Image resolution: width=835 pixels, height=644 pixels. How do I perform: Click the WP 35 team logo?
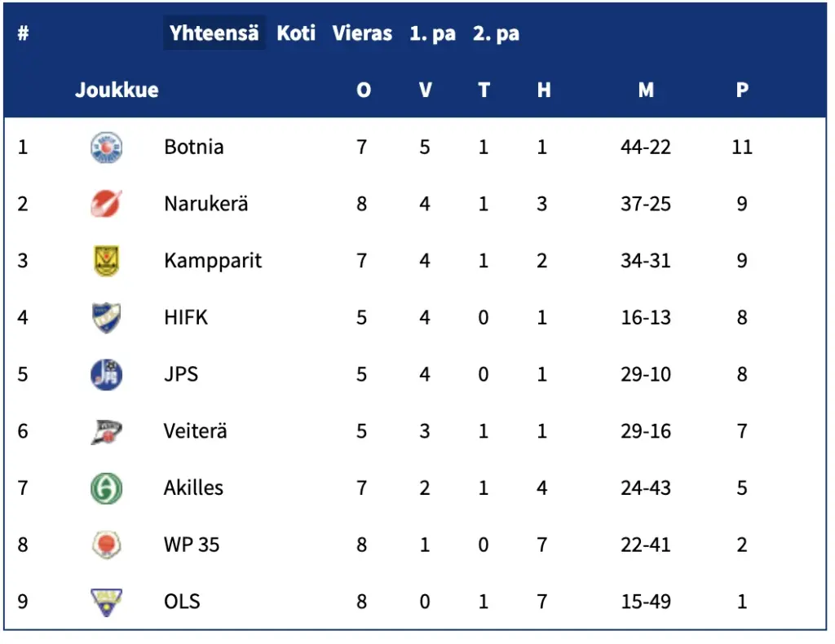tap(106, 545)
